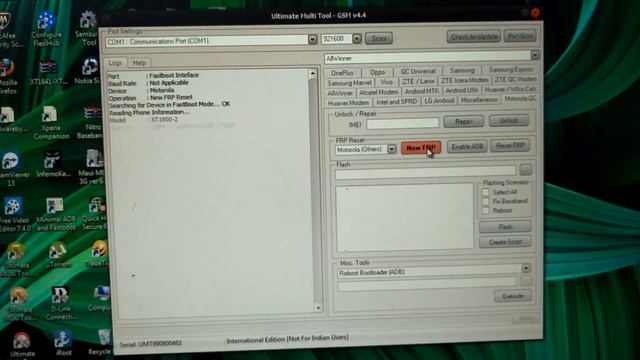
Task: Click the Enable ADB button
Action: pos(467,147)
